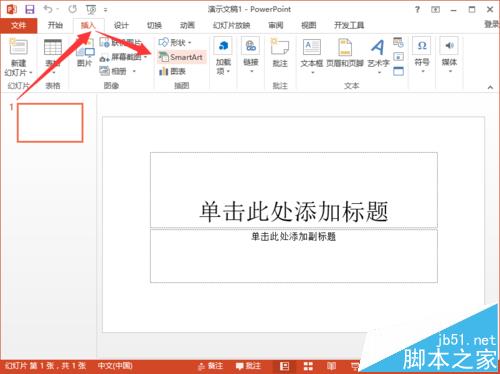Click the SmartArt button
This screenshot has height=374, width=500.
click(x=182, y=57)
